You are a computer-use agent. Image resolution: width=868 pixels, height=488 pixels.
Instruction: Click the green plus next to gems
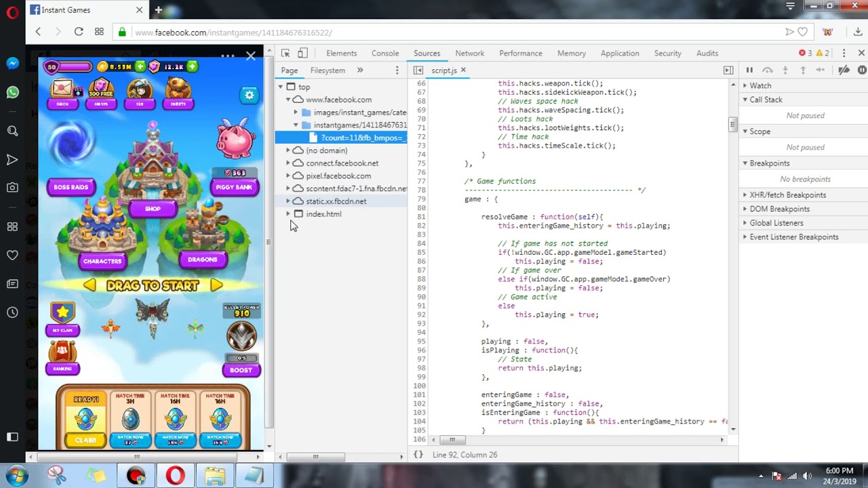192,66
